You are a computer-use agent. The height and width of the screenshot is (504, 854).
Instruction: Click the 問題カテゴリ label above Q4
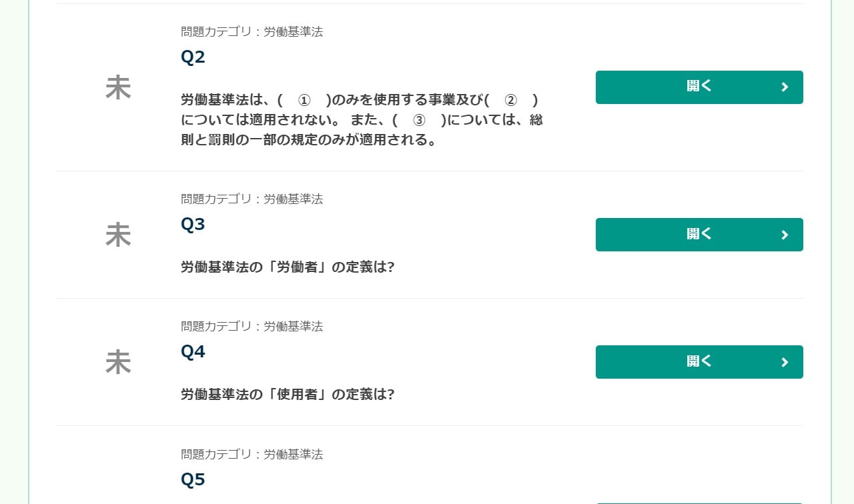(x=252, y=327)
